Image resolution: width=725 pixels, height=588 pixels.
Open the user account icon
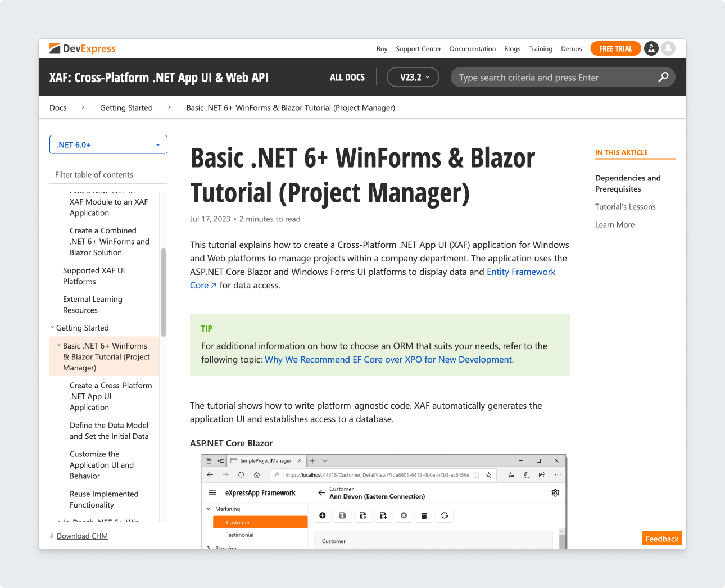coord(651,48)
